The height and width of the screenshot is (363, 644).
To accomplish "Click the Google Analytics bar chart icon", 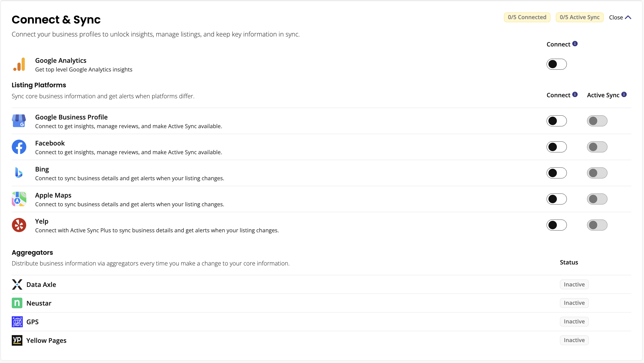I will 19,64.
